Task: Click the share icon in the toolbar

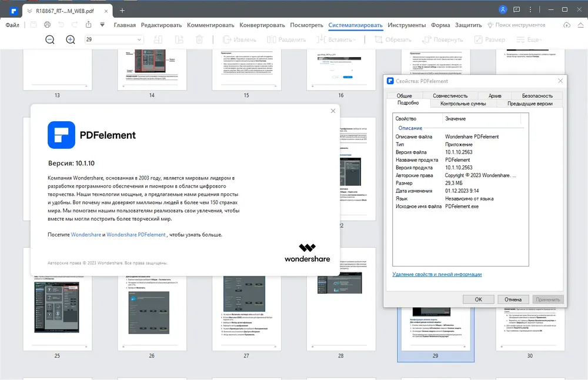Action: click(x=89, y=25)
